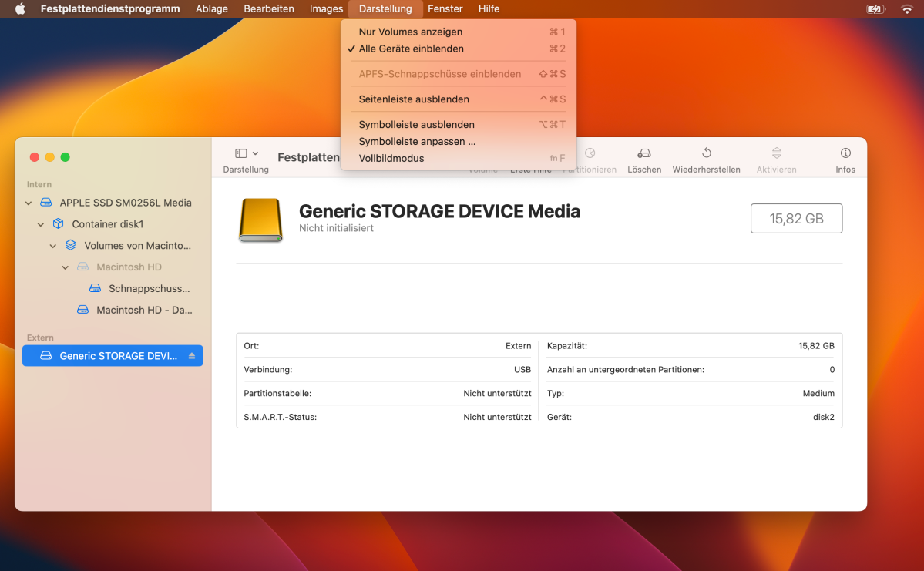Select Symbolleiste anpassen … menu entry
Image resolution: width=924 pixels, height=571 pixels.
tap(459, 142)
